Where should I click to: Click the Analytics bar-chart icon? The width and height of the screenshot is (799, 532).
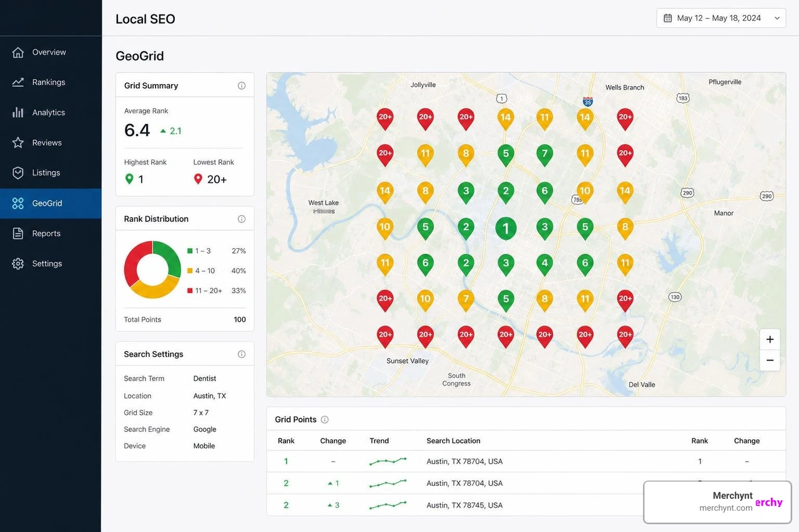pos(18,112)
